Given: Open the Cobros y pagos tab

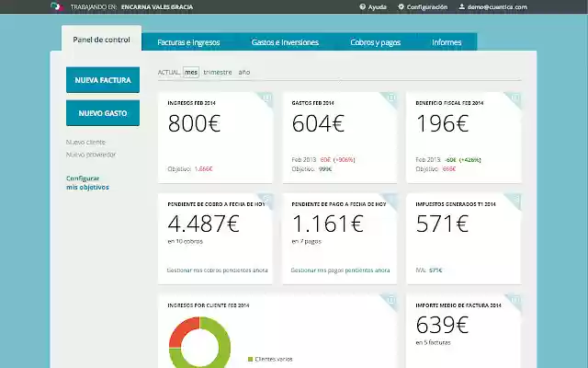Looking at the screenshot, I should [376, 42].
